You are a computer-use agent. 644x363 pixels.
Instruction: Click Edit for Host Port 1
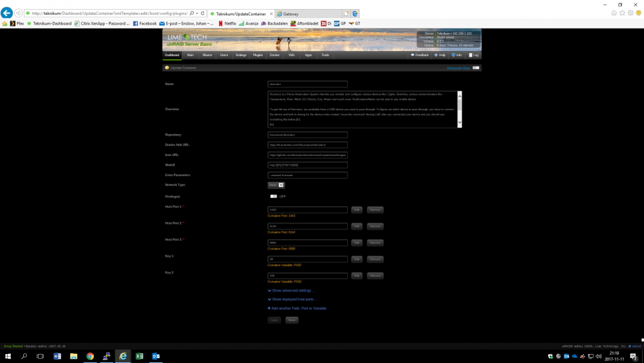[x=357, y=210]
